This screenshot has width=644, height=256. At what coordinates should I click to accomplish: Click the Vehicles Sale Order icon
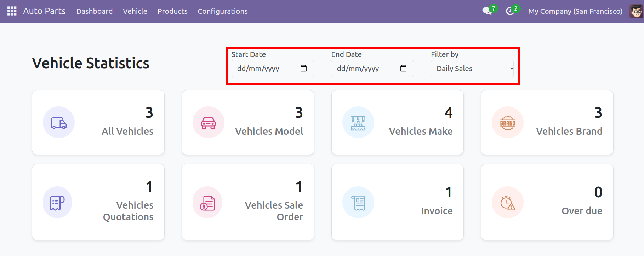pos(207,203)
